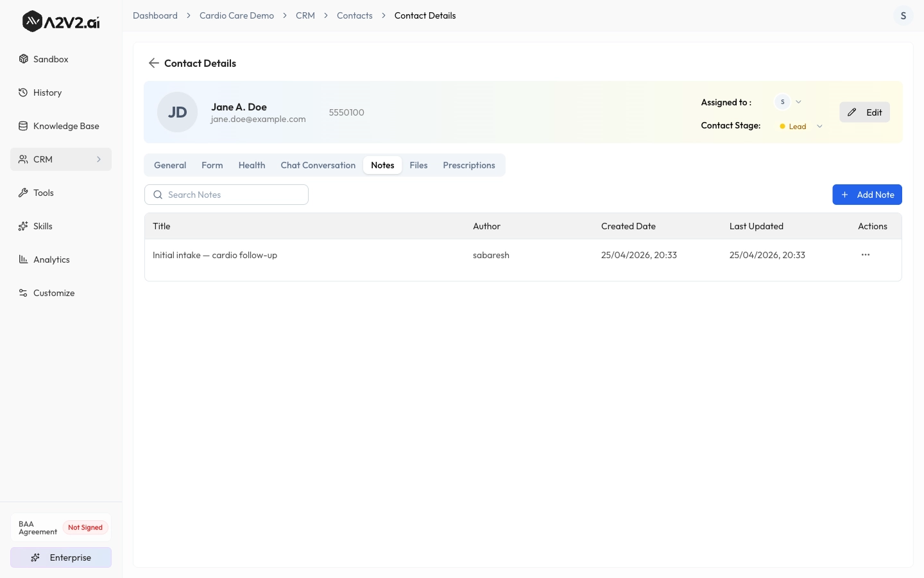
Task: Expand the CRM sidebar item
Action: click(99, 159)
